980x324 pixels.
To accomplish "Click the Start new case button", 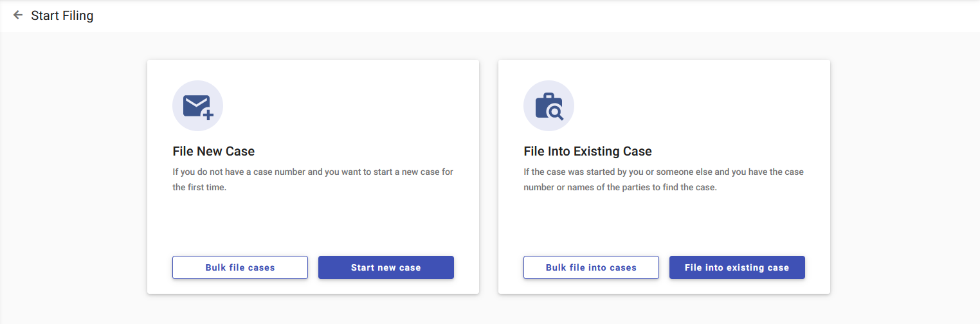I will tap(386, 267).
